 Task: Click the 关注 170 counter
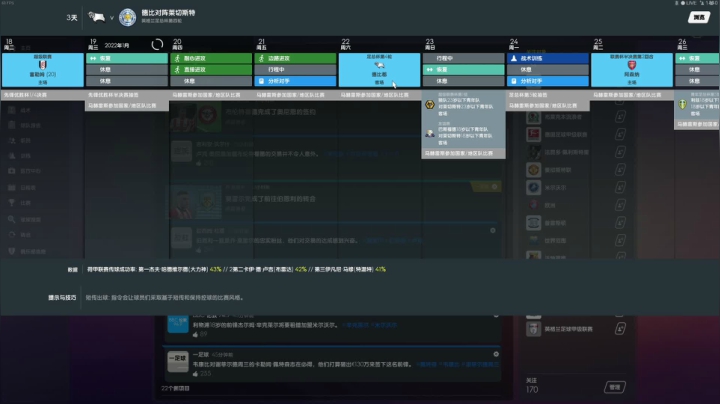click(532, 386)
